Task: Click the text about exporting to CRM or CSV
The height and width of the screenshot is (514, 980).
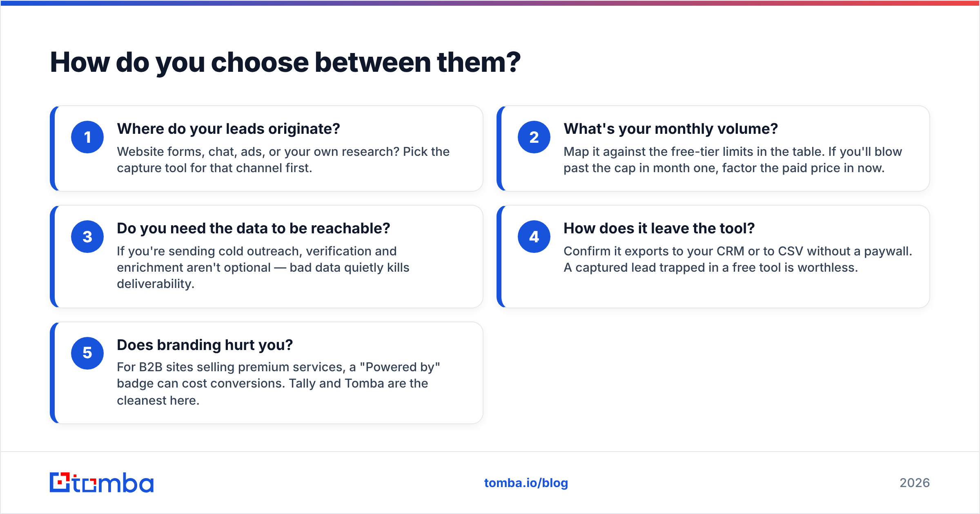Action: 738,259
